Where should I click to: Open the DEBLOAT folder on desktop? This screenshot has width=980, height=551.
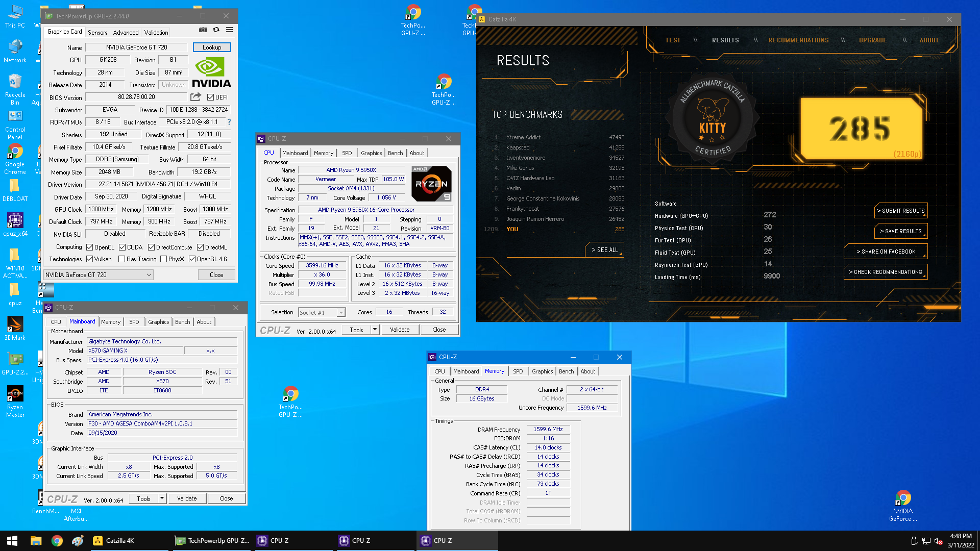pyautogui.click(x=15, y=190)
